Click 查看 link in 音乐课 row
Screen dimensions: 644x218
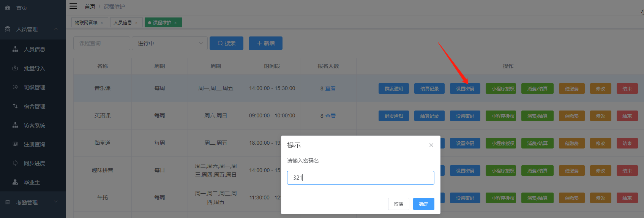(330, 88)
